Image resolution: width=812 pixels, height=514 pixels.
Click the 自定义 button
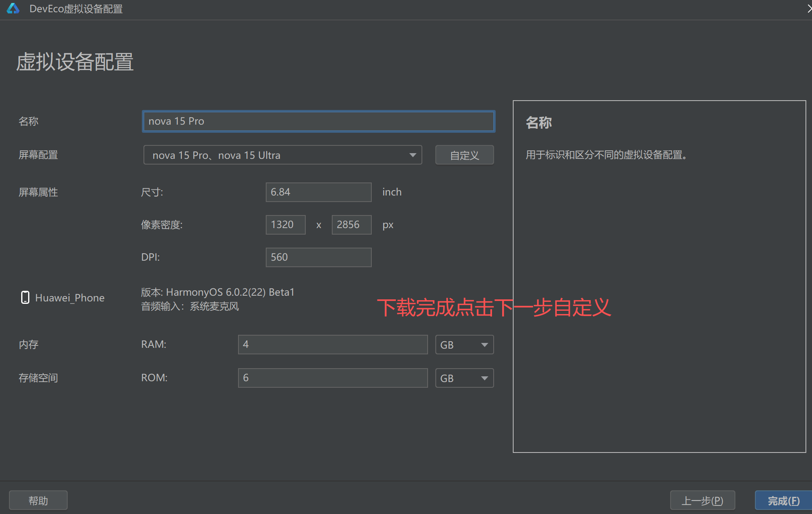pyautogui.click(x=464, y=155)
